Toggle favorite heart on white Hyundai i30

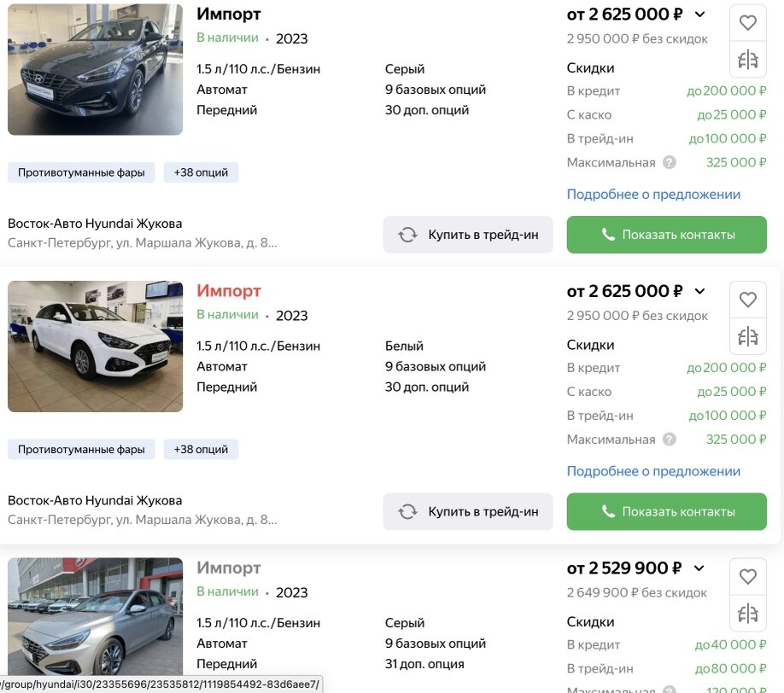pyautogui.click(x=748, y=300)
